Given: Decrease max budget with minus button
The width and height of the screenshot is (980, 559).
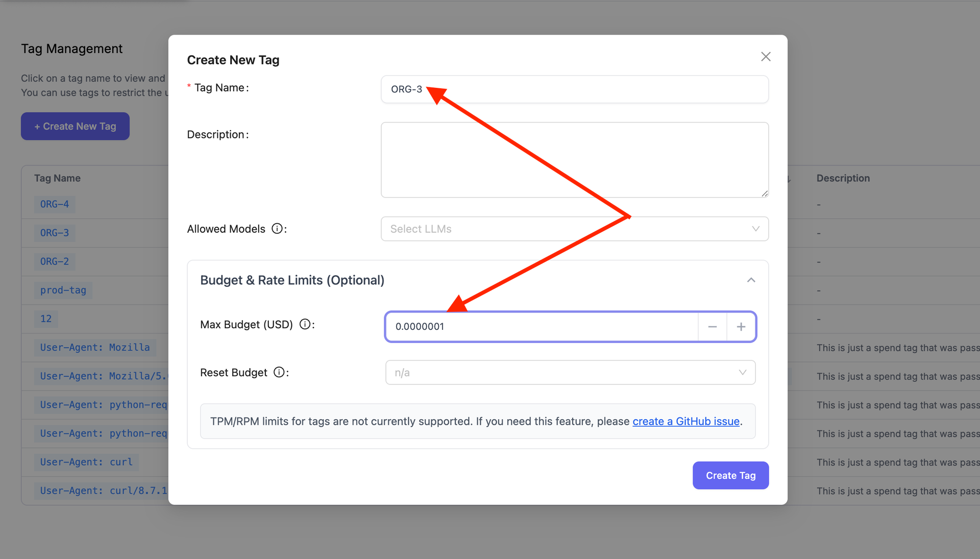Looking at the screenshot, I should point(713,327).
